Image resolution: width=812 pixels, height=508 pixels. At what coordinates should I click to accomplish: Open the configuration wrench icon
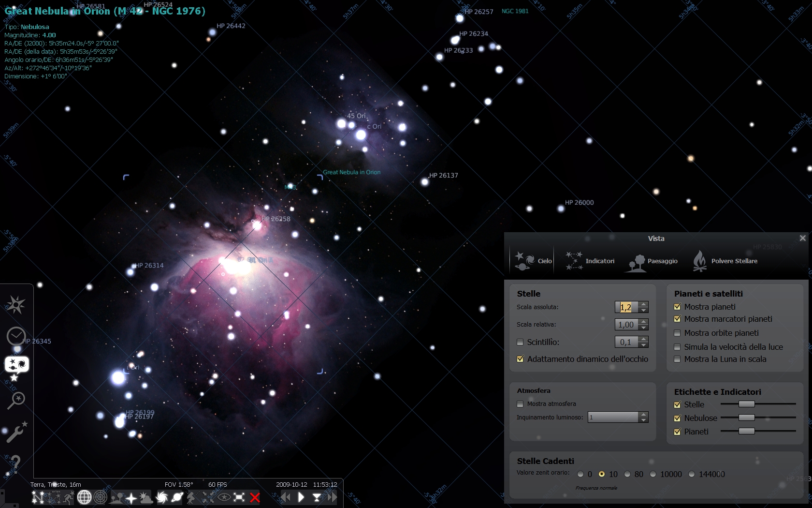(x=16, y=432)
